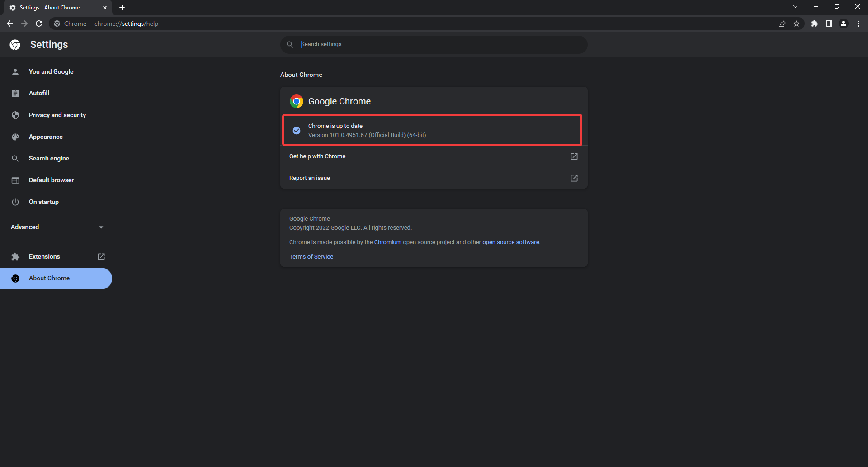Open the Extensions puzzle icon in toolbar
This screenshot has height=467, width=868.
[815, 24]
